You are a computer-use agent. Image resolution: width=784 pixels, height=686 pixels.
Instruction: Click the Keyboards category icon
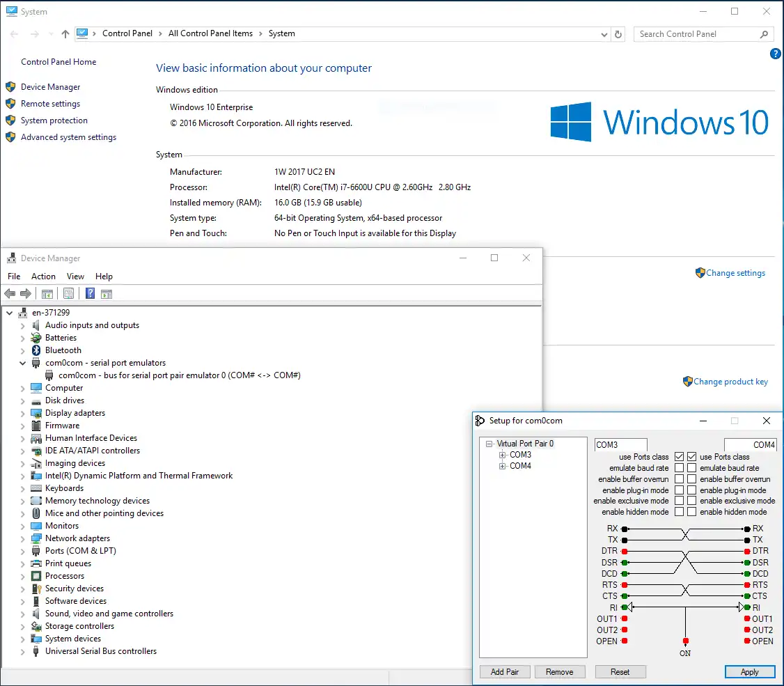[36, 488]
